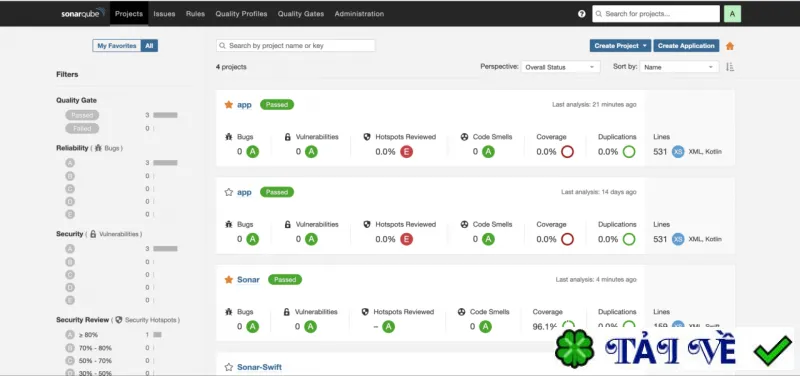Screen dimensions: 800x376
Task: Click Duplications ring indicator of first app
Action: point(629,152)
